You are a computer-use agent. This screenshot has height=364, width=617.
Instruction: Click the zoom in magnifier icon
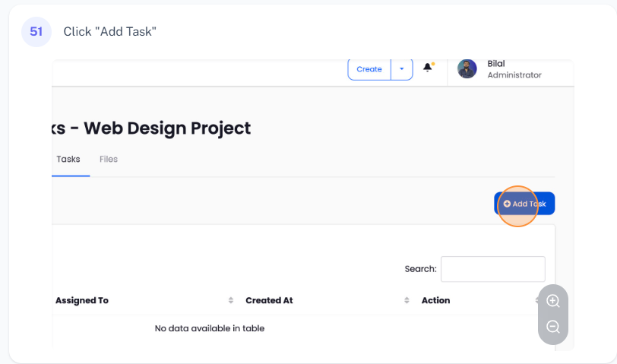tap(553, 301)
